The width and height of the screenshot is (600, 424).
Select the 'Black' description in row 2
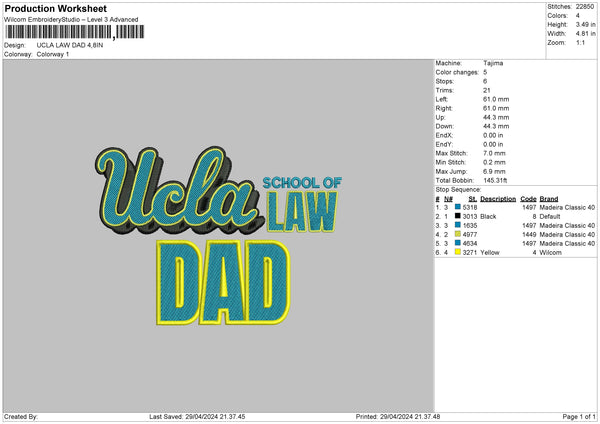[488, 217]
